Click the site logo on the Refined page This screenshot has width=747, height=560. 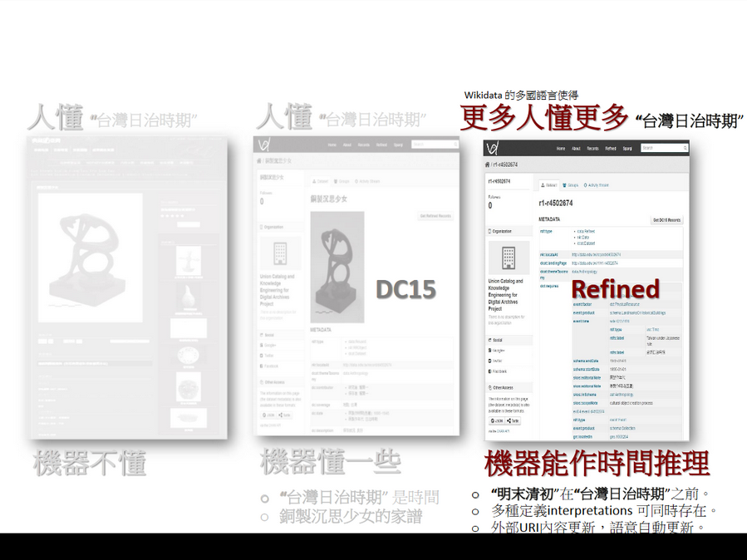click(x=492, y=148)
